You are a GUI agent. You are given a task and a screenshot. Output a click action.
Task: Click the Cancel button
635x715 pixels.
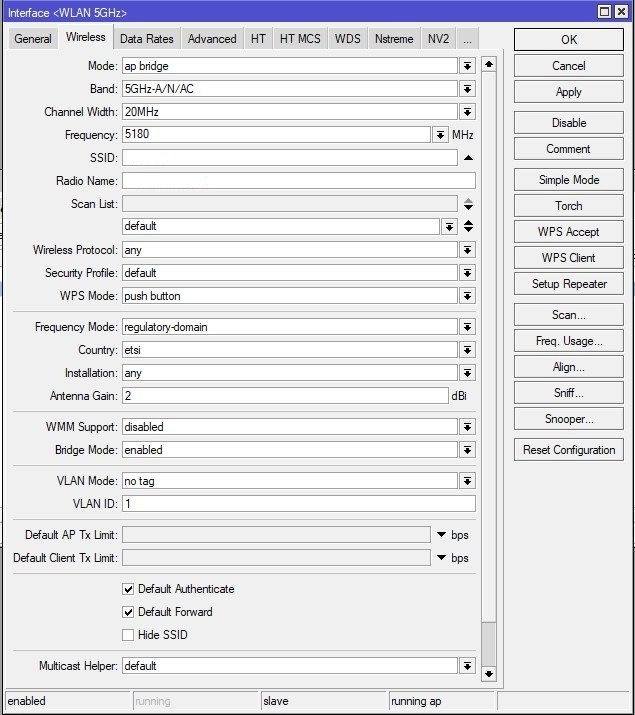(x=569, y=66)
